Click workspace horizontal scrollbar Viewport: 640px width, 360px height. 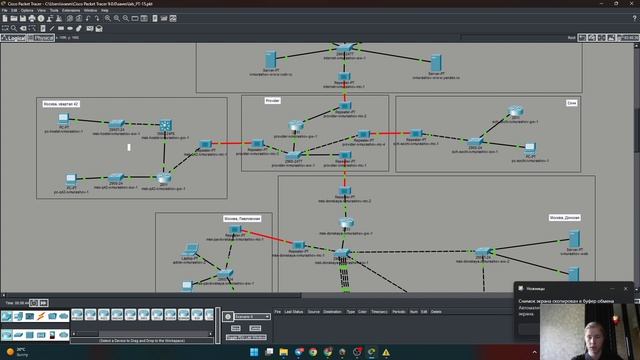(153, 295)
